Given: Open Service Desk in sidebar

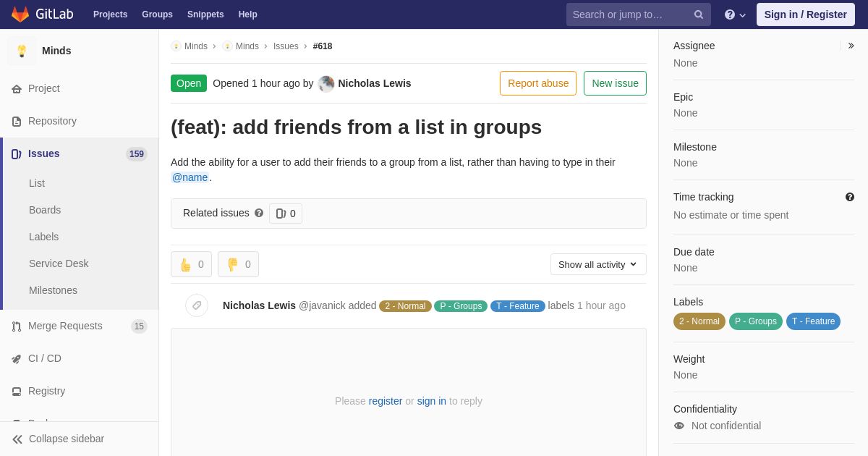Looking at the screenshot, I should coord(59,263).
